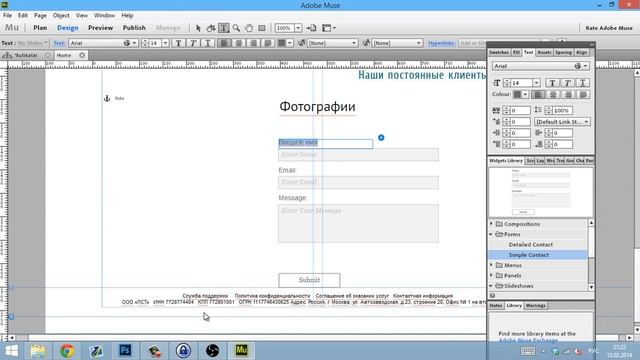This screenshot has height=360, width=640.
Task: Open the Window menu
Action: (104, 15)
